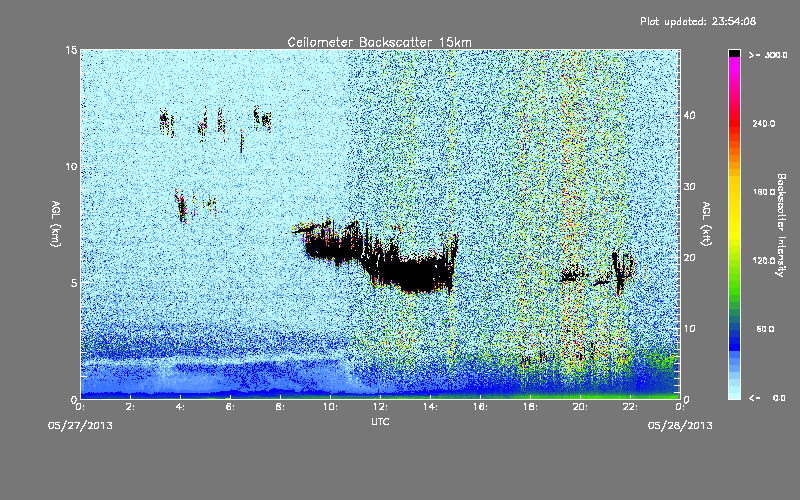Click the 05/27/2013 start date label

(x=80, y=426)
